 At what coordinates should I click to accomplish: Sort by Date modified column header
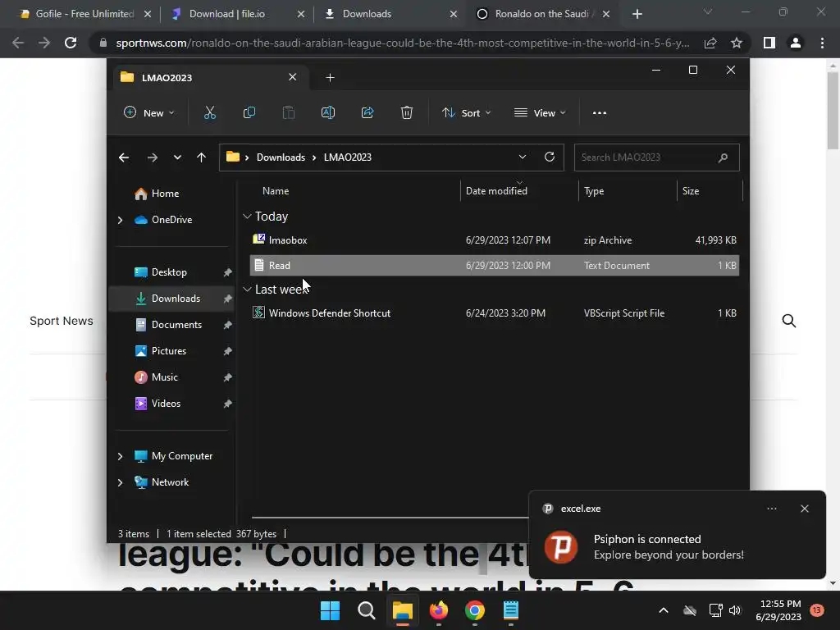click(496, 191)
